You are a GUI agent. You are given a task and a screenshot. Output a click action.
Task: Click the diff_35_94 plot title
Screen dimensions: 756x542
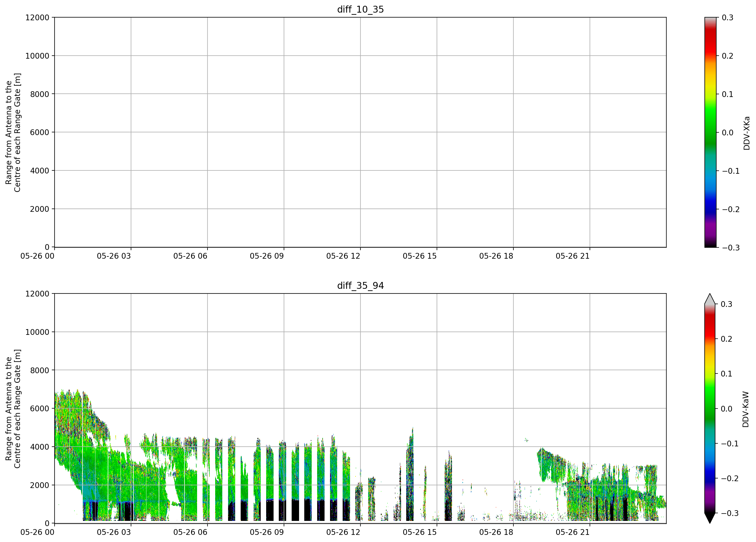point(360,286)
